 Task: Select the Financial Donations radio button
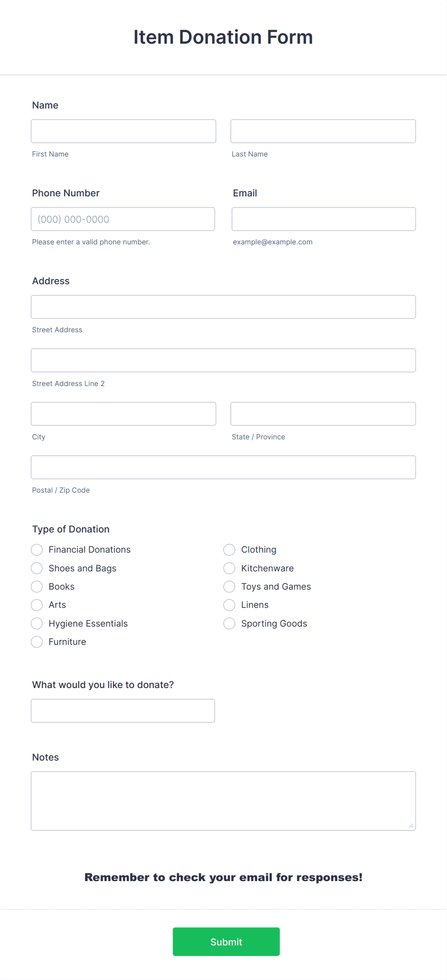(x=37, y=550)
